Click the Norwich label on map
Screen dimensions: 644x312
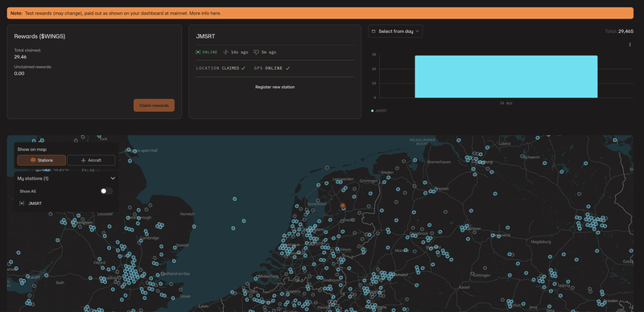click(x=187, y=214)
